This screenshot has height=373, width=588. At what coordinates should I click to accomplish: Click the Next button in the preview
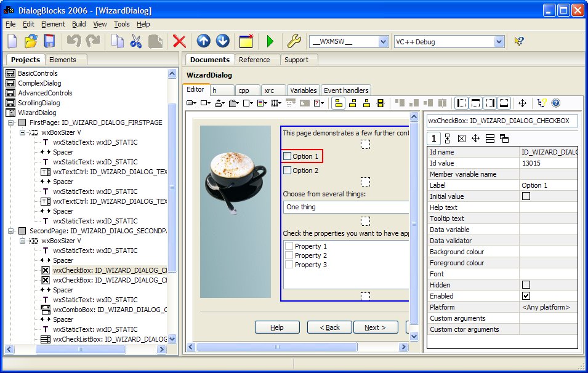[x=376, y=327]
